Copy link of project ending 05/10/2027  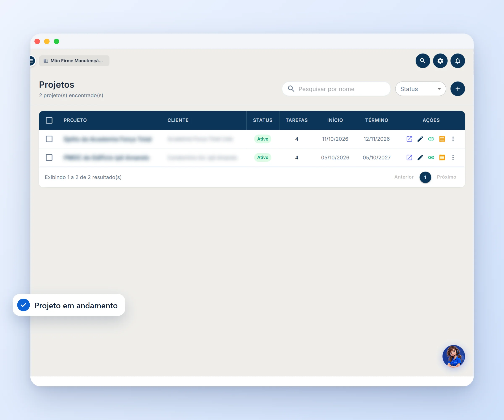pos(431,157)
